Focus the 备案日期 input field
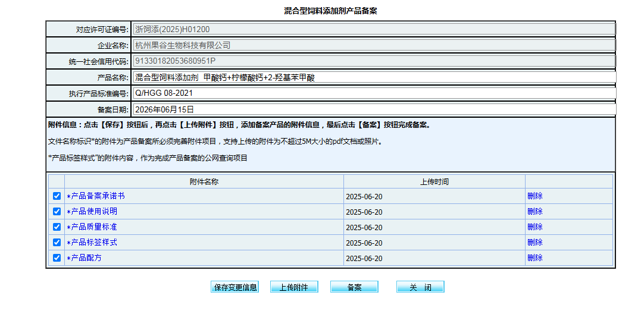 pos(374,109)
